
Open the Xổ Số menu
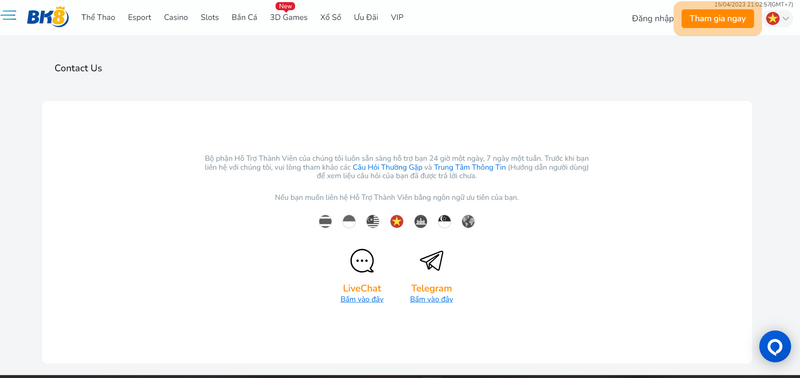click(x=331, y=17)
